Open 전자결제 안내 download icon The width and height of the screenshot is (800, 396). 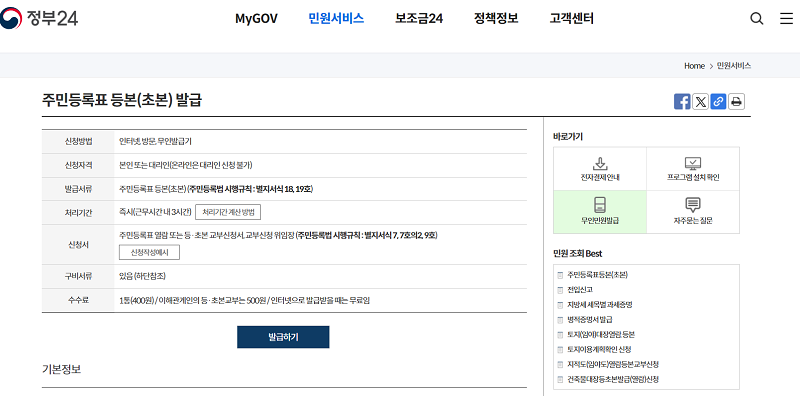pyautogui.click(x=600, y=164)
